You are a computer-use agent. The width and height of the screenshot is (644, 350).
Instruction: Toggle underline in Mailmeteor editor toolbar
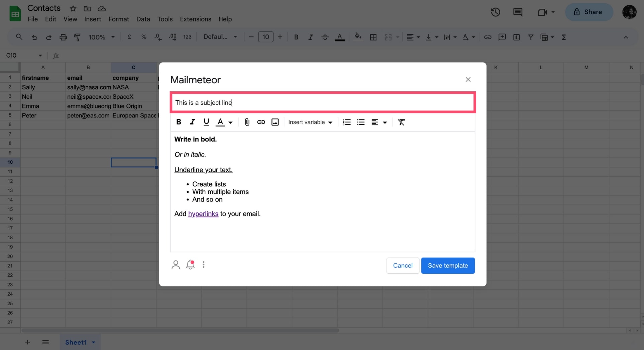pyautogui.click(x=206, y=122)
